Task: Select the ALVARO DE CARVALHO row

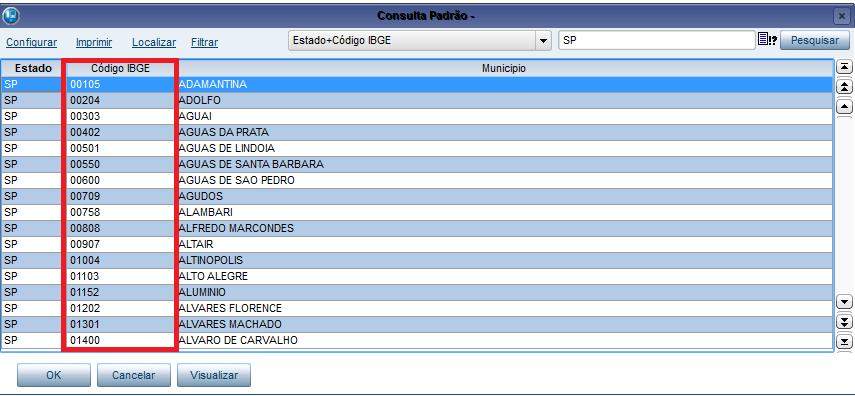Action: 417,340
